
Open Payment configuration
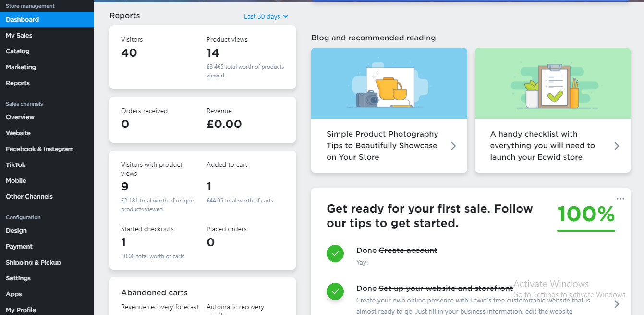[19, 246]
